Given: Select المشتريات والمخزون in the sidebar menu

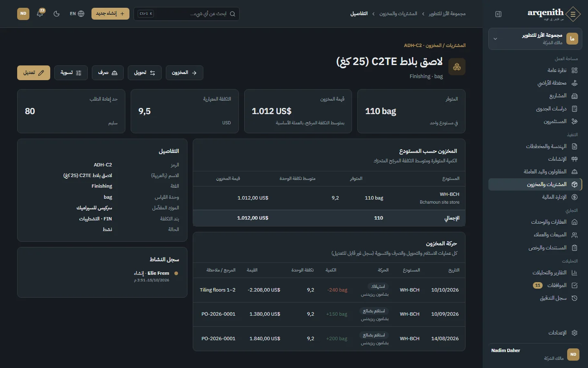Looking at the screenshot, I should (x=535, y=184).
